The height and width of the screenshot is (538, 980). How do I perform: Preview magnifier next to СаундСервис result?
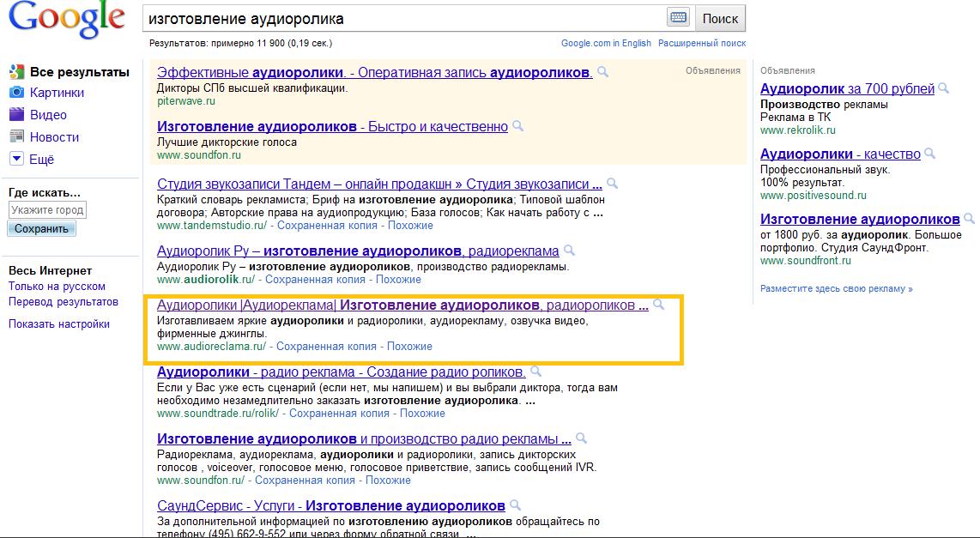pos(515,505)
